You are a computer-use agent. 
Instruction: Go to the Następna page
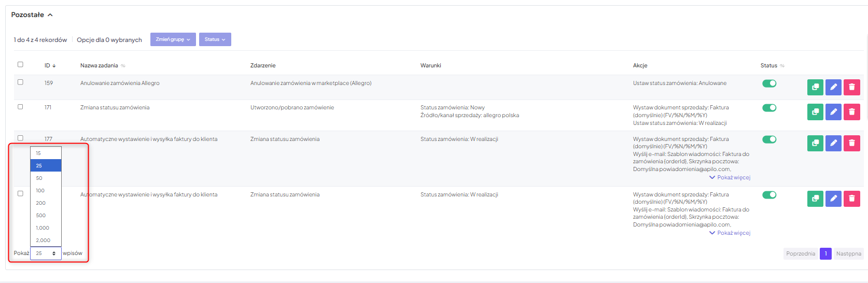(848, 253)
